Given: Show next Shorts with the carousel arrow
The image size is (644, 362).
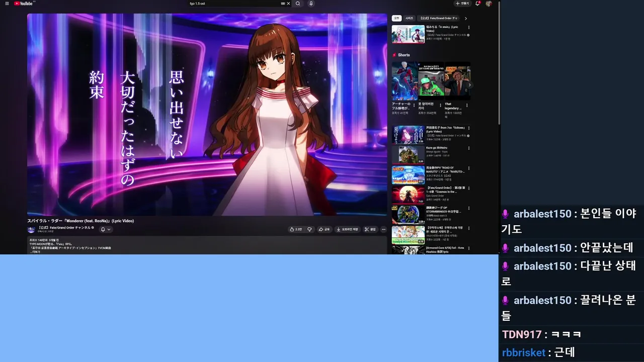Looking at the screenshot, I should [x=469, y=85].
